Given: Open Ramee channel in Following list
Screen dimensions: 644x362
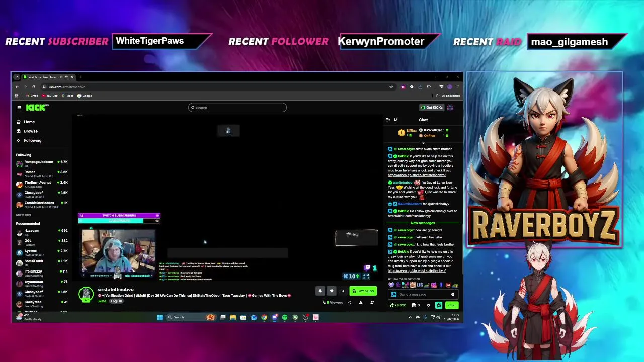Looking at the screenshot, I should pyautogui.click(x=42, y=174).
